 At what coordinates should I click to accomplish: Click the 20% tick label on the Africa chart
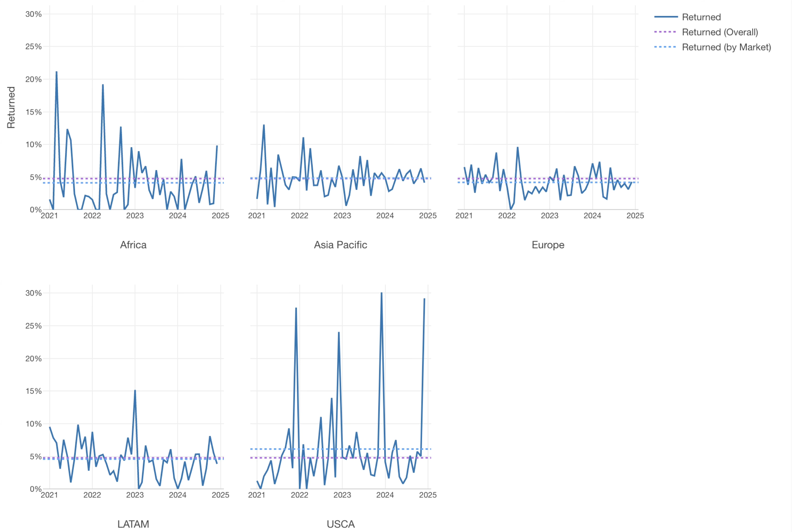[34, 79]
